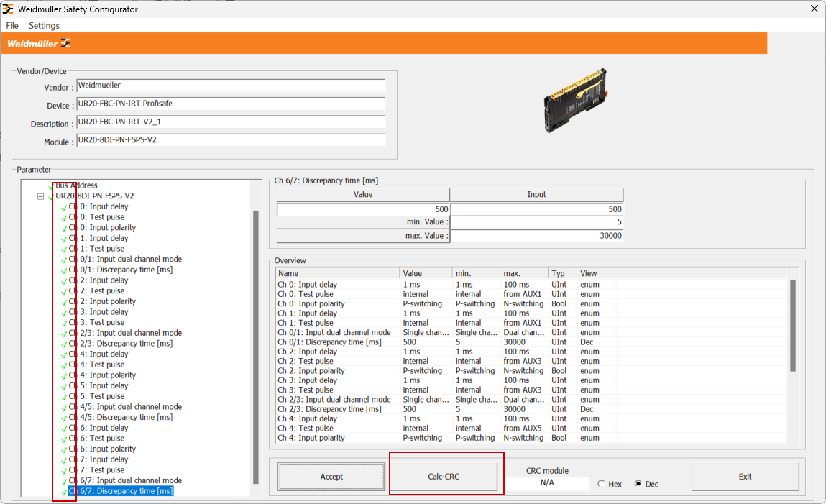Click the Typ column header in Overview

(562, 273)
